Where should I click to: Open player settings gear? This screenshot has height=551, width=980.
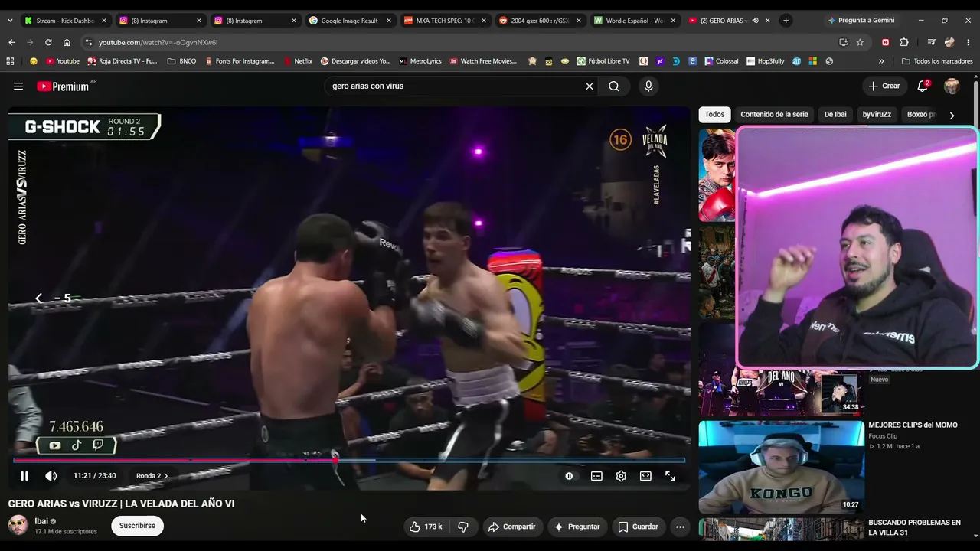pos(621,476)
